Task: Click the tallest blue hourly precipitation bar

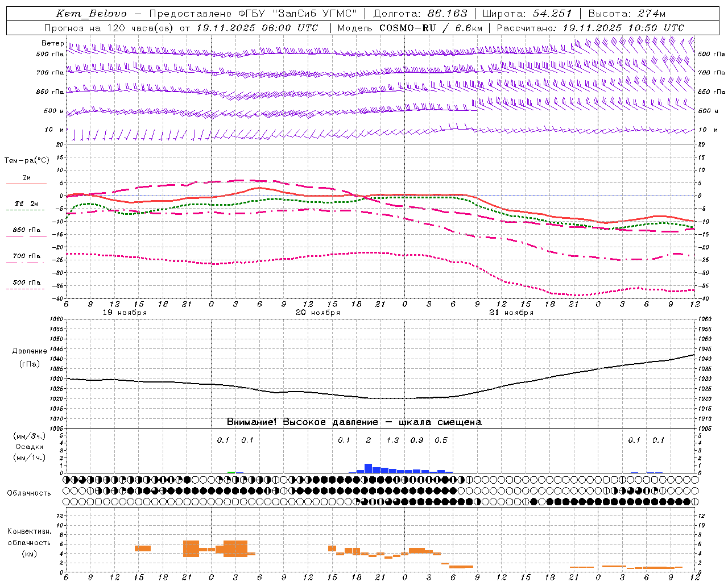Action: click(368, 468)
